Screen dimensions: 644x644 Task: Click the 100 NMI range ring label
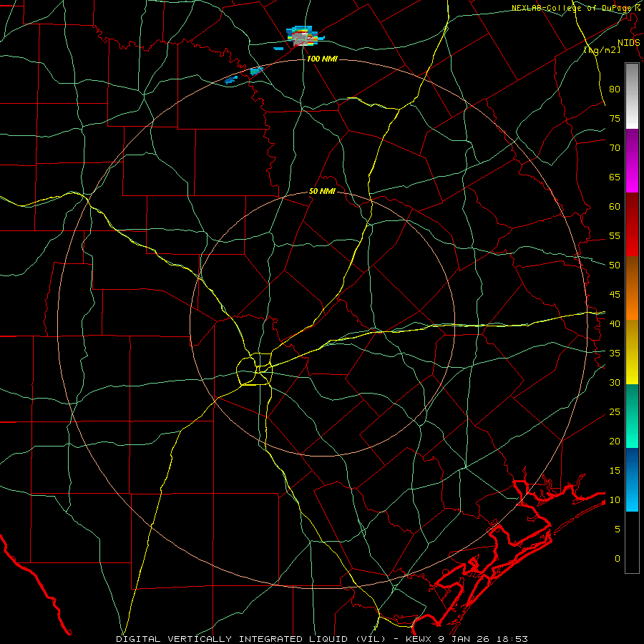pos(322,59)
